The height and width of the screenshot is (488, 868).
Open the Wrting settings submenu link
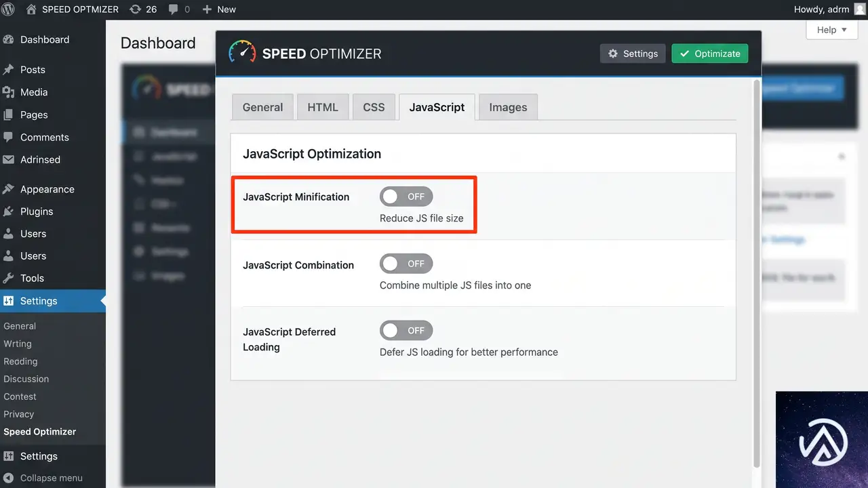pyautogui.click(x=18, y=344)
